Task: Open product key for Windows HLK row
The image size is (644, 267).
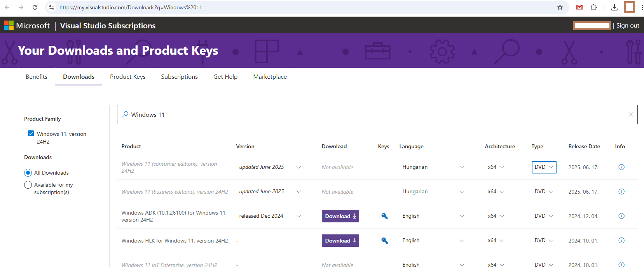Action: [x=384, y=241]
